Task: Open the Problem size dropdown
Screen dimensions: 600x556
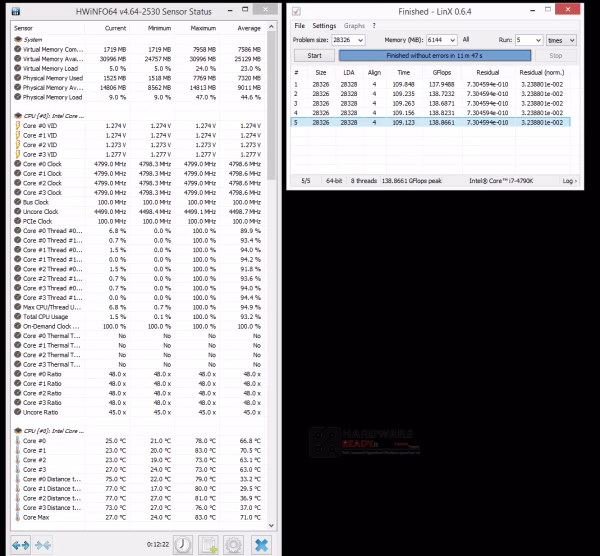Action: [x=348, y=40]
